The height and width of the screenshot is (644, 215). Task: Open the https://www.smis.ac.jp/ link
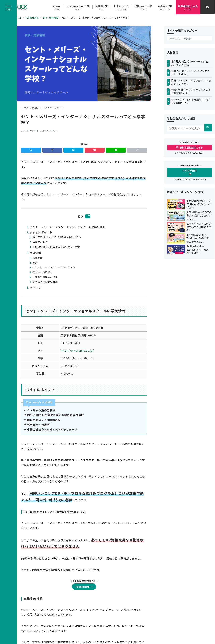tap(77, 350)
